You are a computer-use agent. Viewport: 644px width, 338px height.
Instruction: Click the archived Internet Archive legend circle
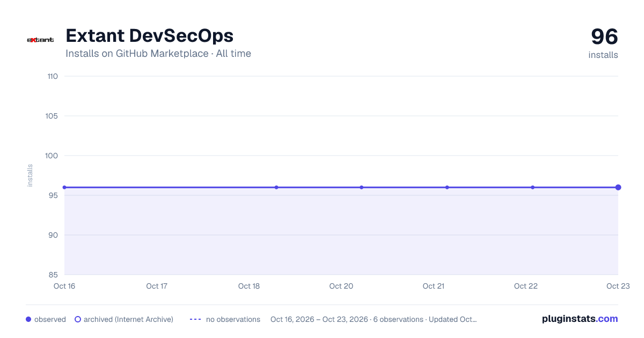point(78,319)
